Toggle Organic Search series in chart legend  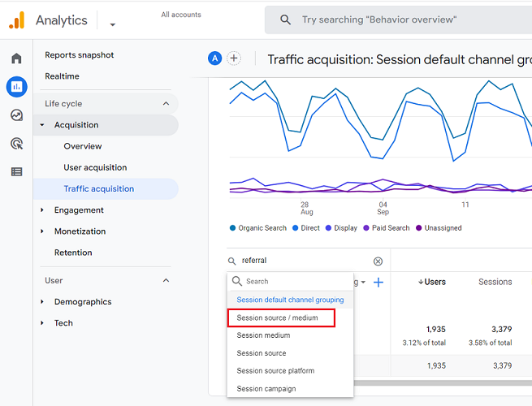click(x=258, y=228)
